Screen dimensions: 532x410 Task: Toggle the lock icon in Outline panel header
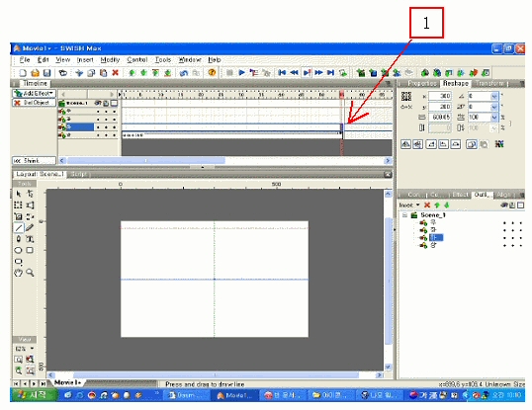(x=512, y=205)
